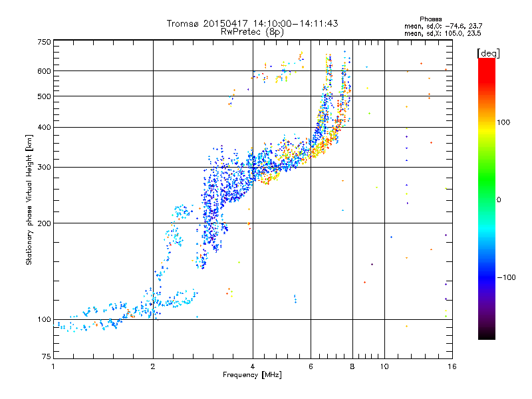Click the colorbar tick label '-100'
This screenshot has width=532, height=399.
[x=506, y=277]
